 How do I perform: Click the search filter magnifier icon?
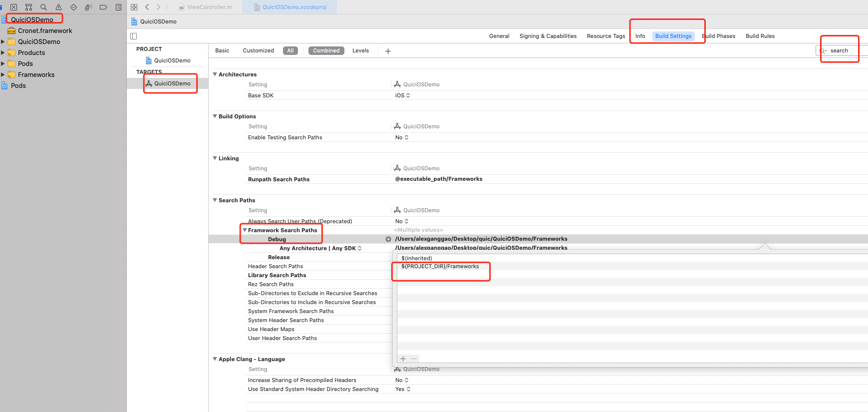(823, 51)
